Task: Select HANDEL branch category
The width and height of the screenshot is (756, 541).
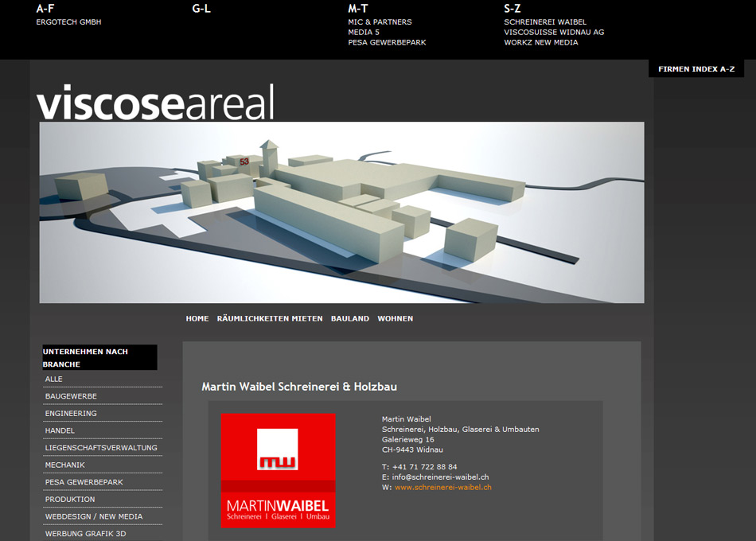Action: [x=60, y=430]
